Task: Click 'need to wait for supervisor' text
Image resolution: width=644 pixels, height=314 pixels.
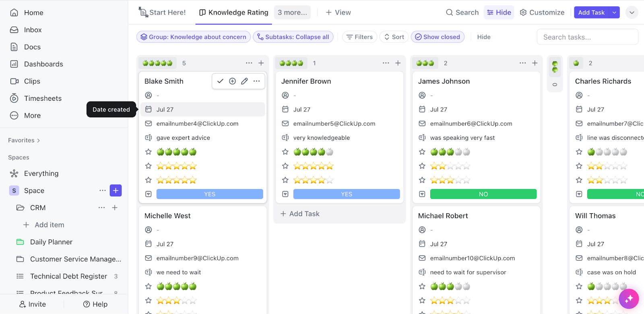Action: pyautogui.click(x=468, y=272)
